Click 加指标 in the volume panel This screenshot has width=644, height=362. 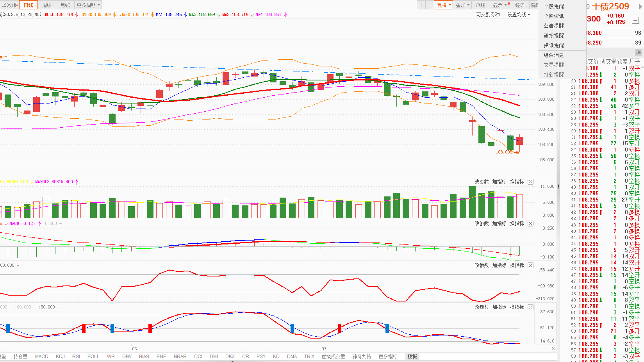(499, 182)
